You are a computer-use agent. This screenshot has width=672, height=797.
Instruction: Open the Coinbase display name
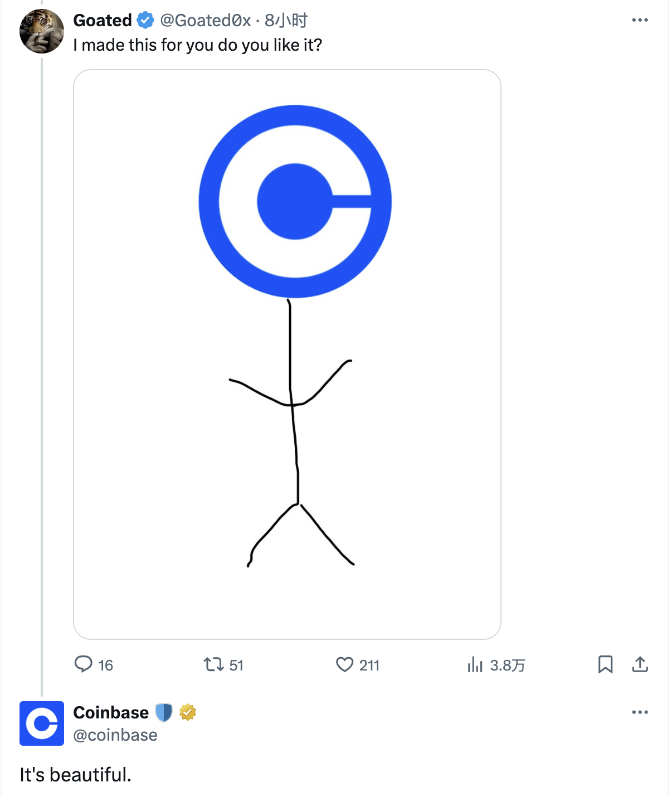(111, 712)
